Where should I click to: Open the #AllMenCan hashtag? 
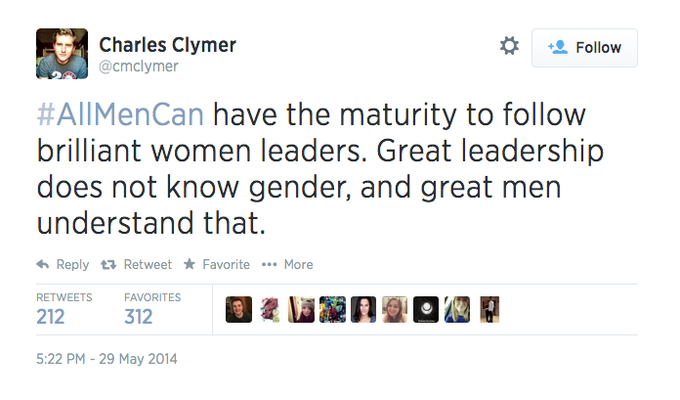click(120, 115)
